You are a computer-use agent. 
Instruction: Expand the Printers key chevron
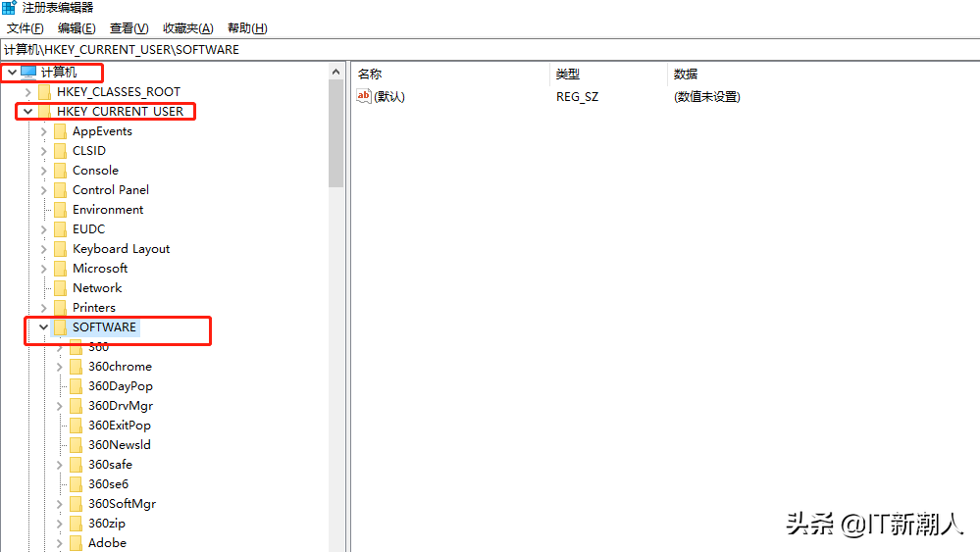pyautogui.click(x=44, y=308)
